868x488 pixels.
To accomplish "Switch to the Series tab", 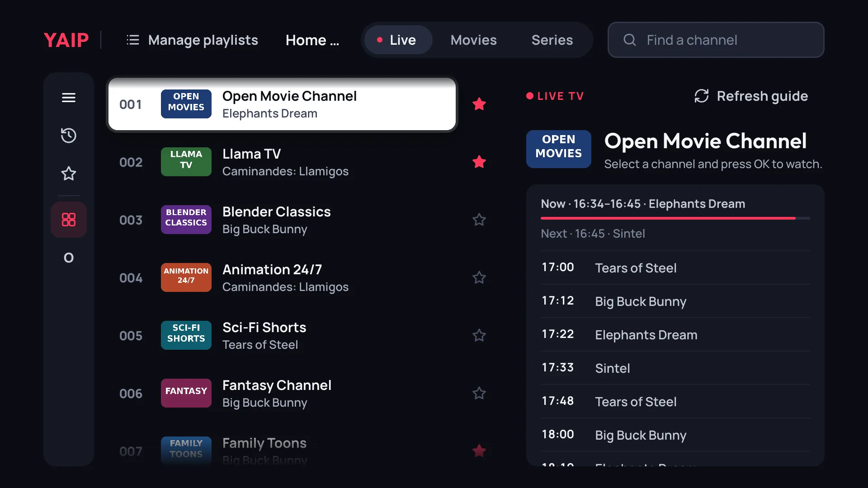I will click(552, 40).
